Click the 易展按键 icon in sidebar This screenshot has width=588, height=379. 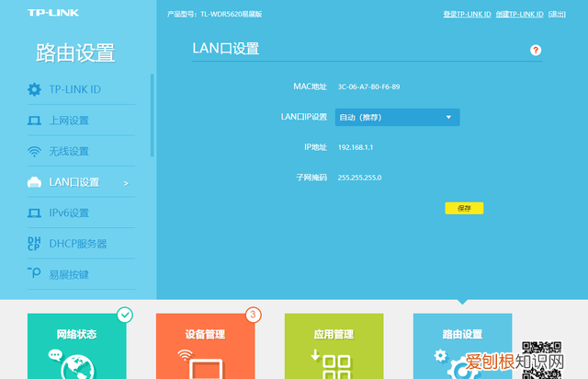click(34, 273)
